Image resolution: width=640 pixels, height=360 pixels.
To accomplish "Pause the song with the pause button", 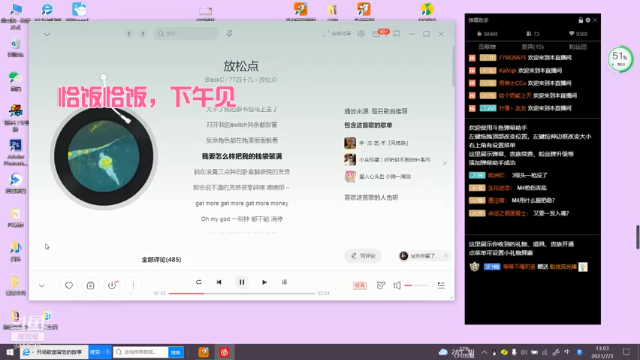I will (x=242, y=282).
